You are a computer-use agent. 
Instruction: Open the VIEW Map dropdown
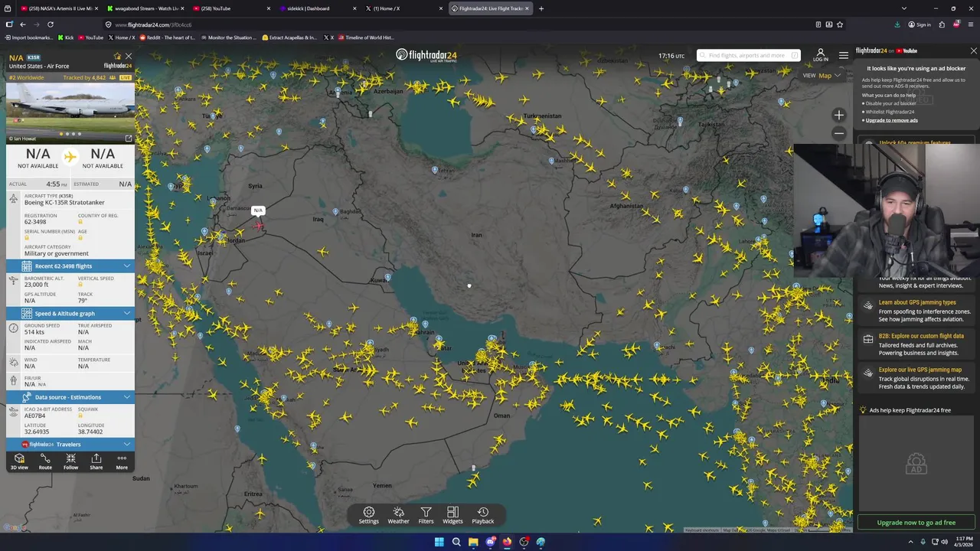click(x=822, y=75)
